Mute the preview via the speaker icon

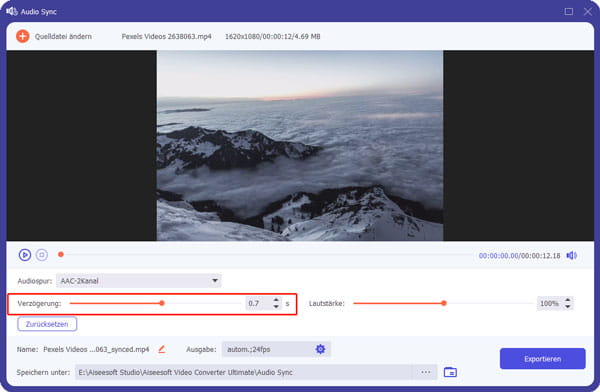572,255
